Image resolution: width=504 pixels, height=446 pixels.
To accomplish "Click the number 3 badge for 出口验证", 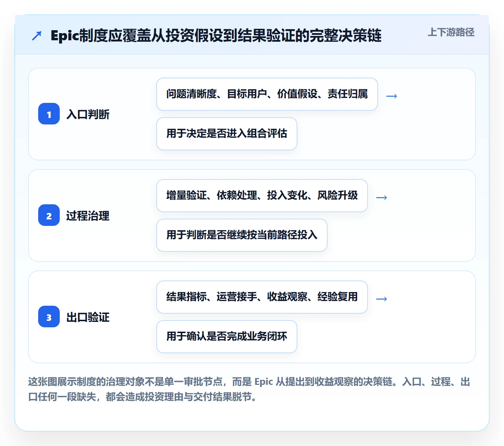I will click(49, 317).
